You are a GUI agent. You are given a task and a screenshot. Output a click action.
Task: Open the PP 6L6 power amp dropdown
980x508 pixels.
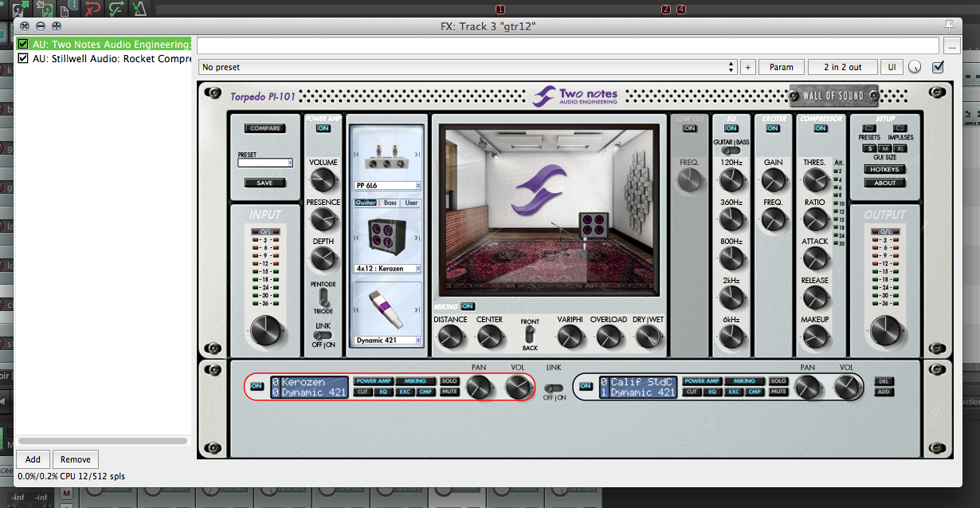(387, 185)
